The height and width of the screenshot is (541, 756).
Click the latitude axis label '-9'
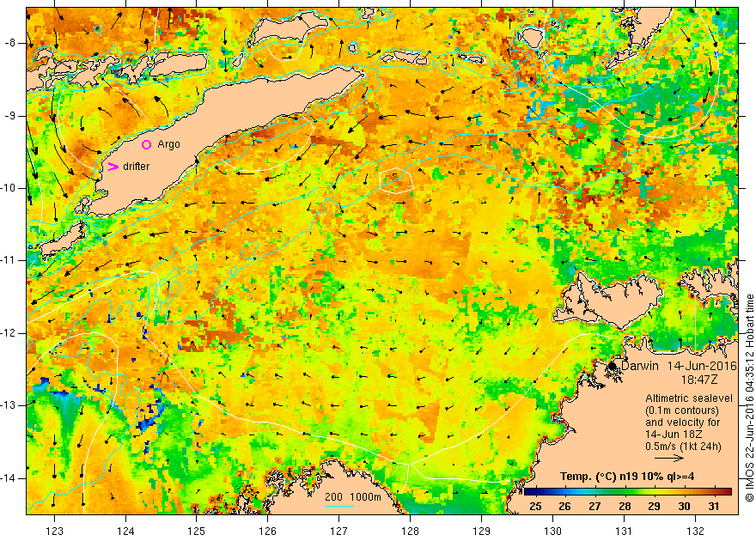tap(10, 116)
